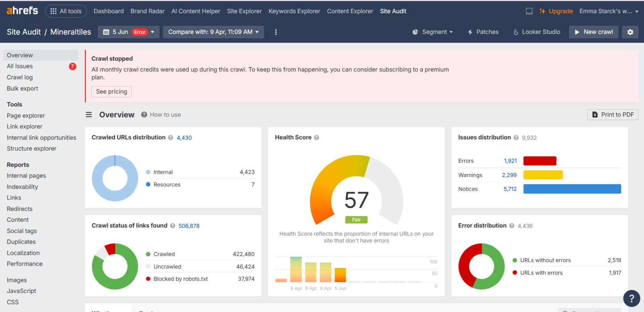Open the 4,430 crawled URLs link
The height and width of the screenshot is (312, 644).
tap(184, 138)
